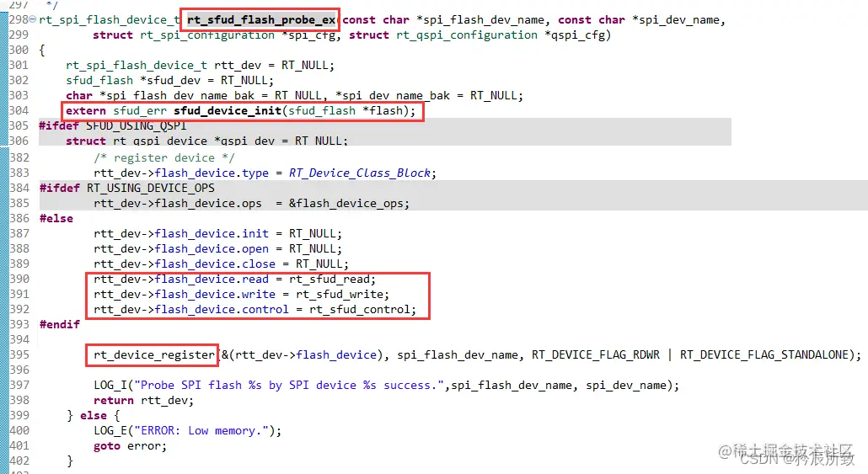The height and width of the screenshot is (474, 868).
Task: Click the RT_DEVICE_FLAG_RDWR flag
Action: 596,355
